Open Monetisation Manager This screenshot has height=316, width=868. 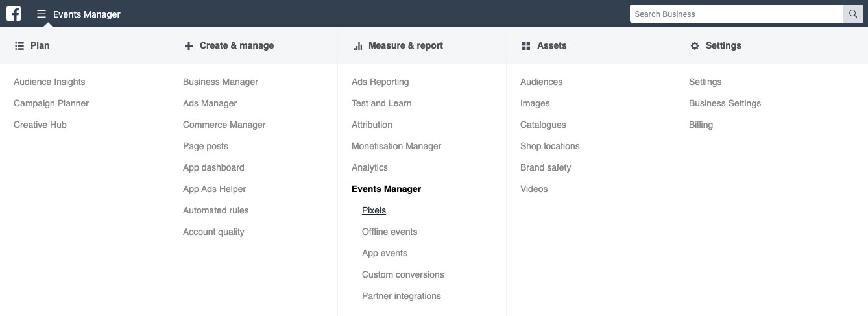(x=396, y=146)
